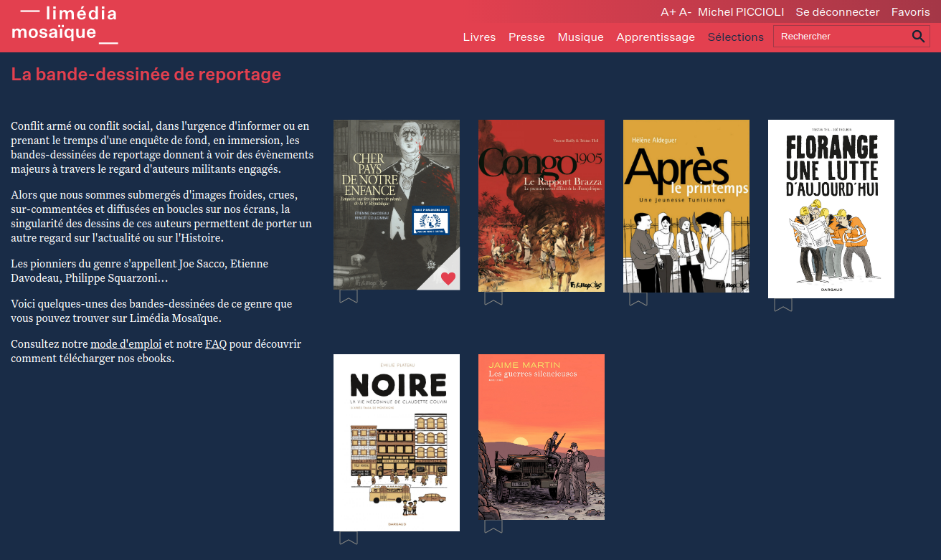This screenshot has height=560, width=941.
Task: Bookmark the Noire book
Action: click(x=349, y=538)
